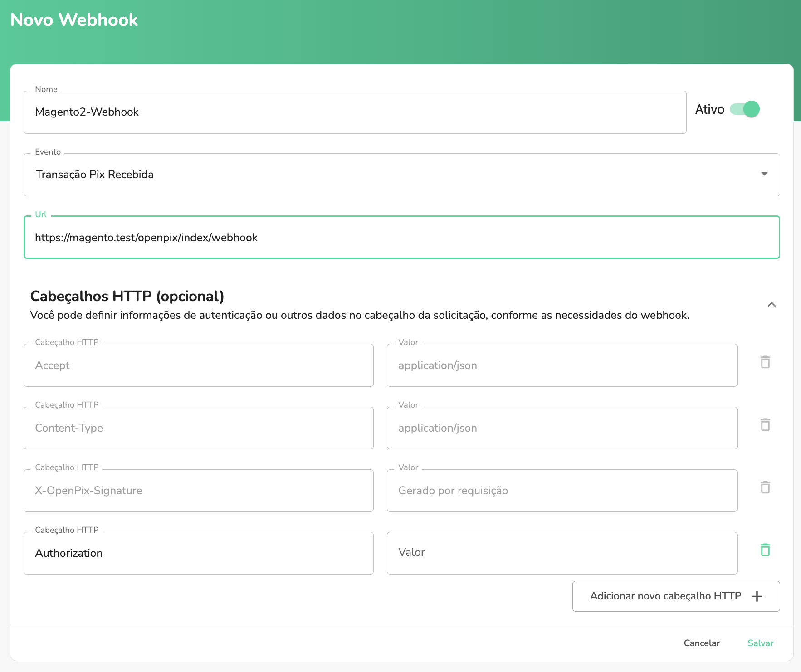Click the plus icon to add header
Image resolution: width=801 pixels, height=672 pixels.
click(x=757, y=596)
